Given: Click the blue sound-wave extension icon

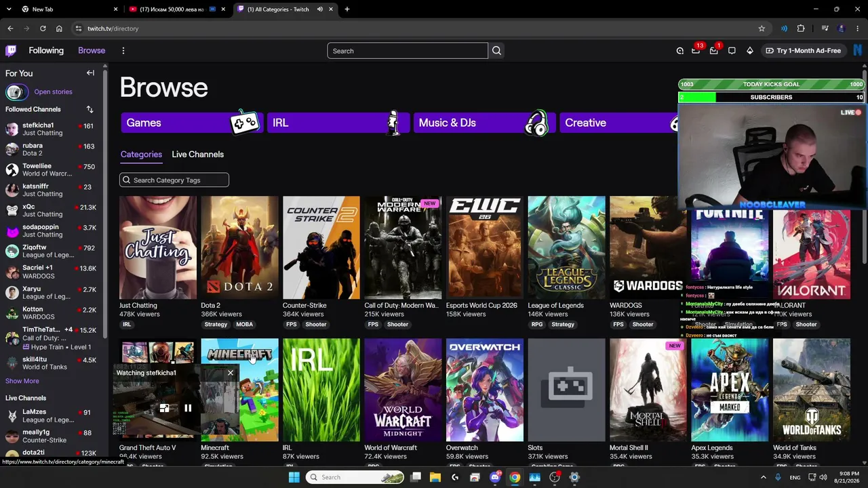Looking at the screenshot, I should (x=784, y=28).
